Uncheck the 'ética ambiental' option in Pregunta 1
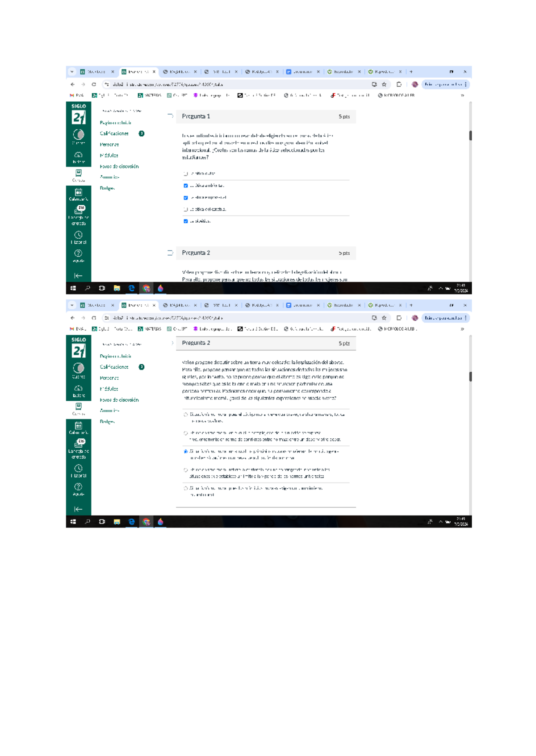The height and width of the screenshot is (756, 536). click(x=186, y=186)
